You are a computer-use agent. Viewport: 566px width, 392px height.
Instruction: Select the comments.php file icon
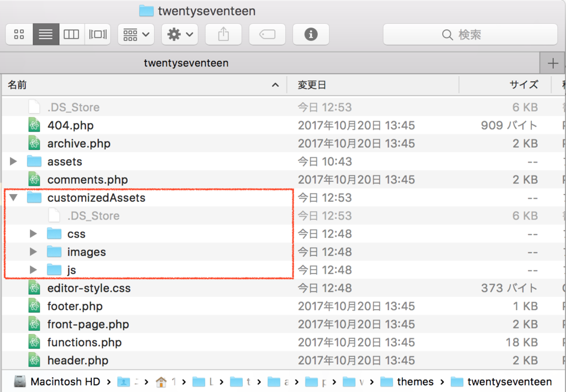click(x=34, y=179)
